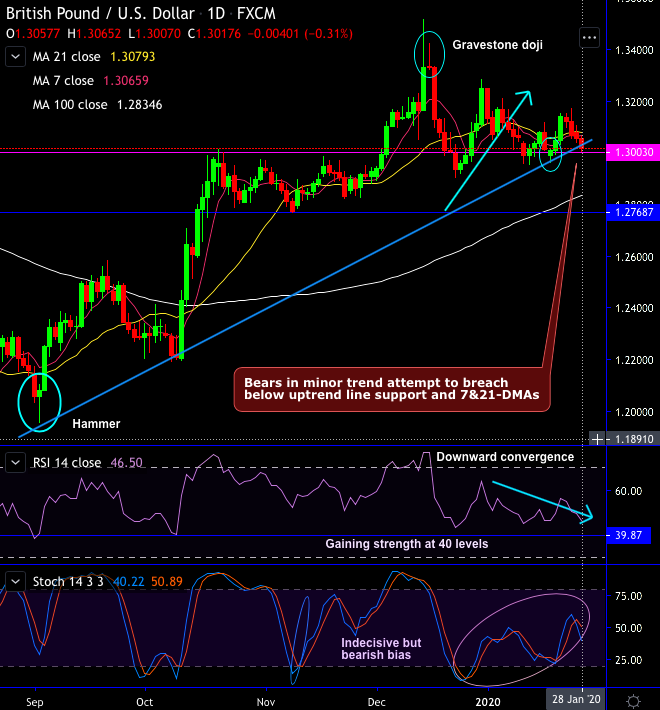Click the 1.20000 price scale label

tap(634, 412)
